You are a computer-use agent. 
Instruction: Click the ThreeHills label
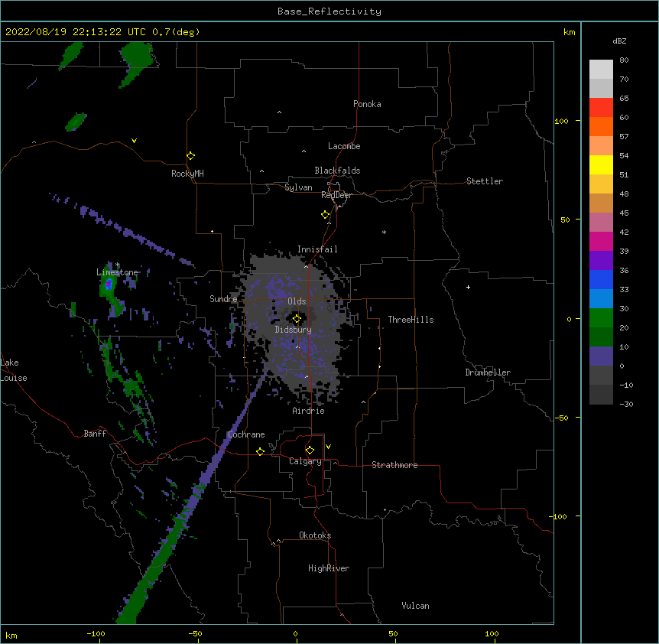coord(411,320)
